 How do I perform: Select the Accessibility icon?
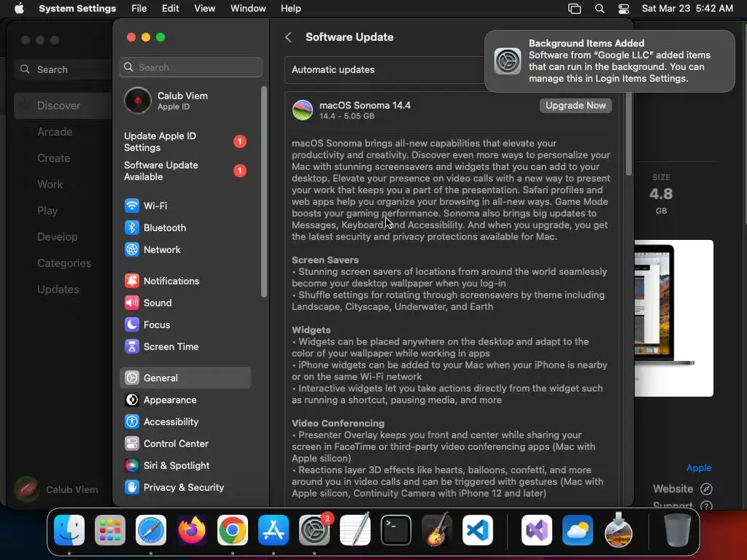[x=132, y=422]
